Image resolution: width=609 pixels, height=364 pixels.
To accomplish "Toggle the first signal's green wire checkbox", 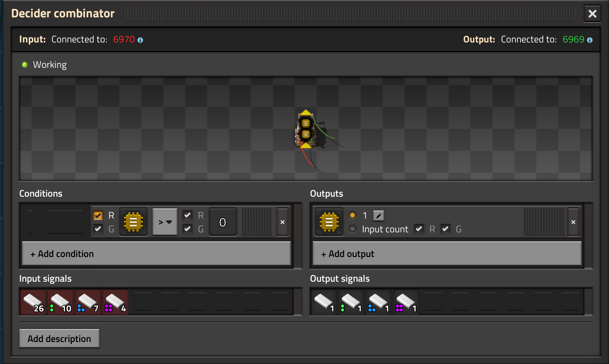I will coord(98,229).
